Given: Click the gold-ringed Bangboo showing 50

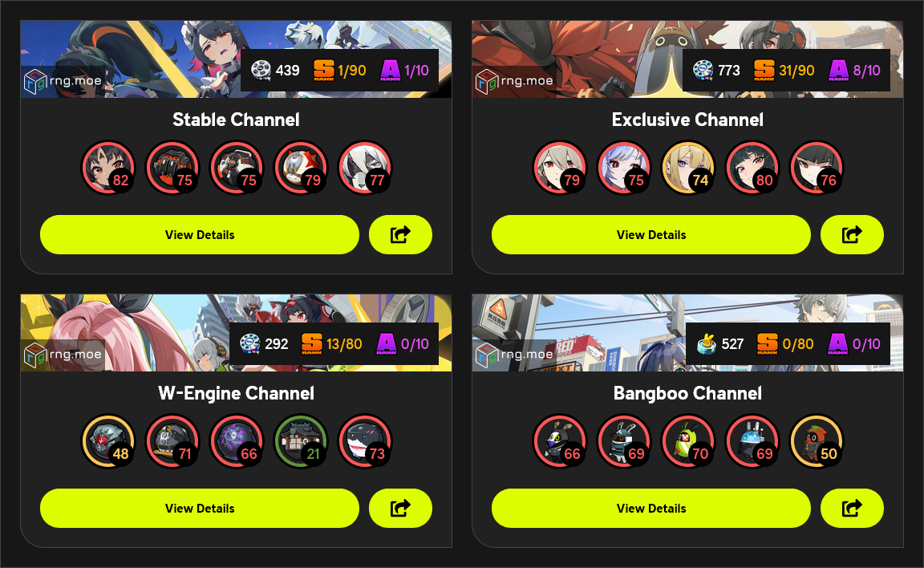Looking at the screenshot, I should 817,441.
